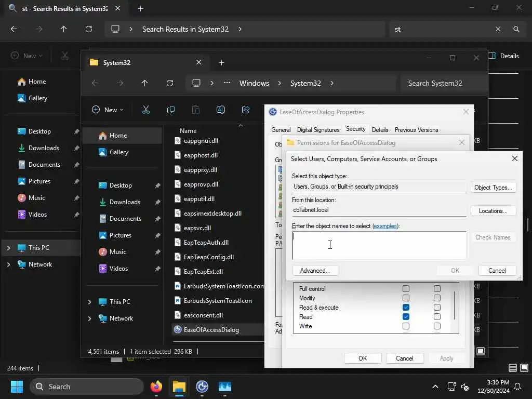Switch to Details tab in Properties
The image size is (532, 399).
(380, 129)
